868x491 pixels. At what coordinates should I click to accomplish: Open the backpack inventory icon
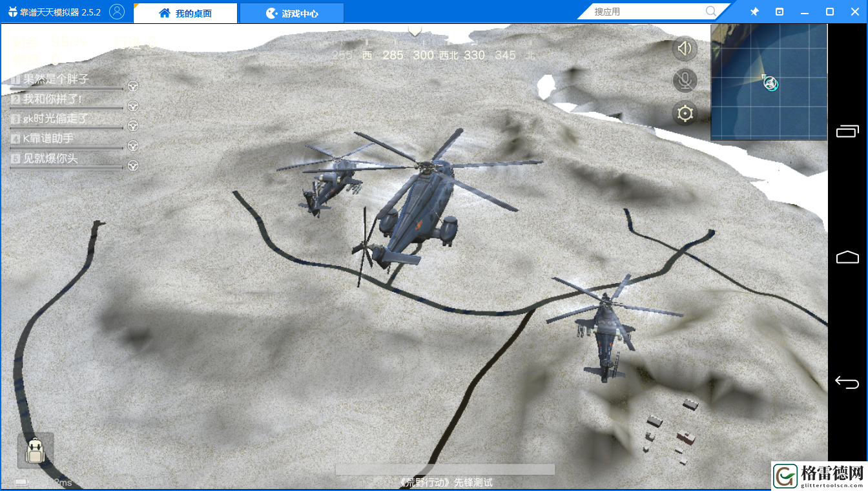[x=35, y=450]
